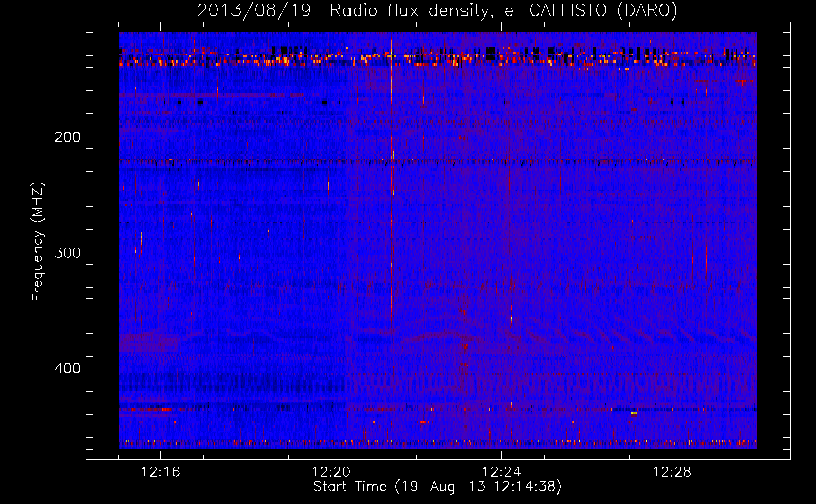Click the 300 frequency tick label

tap(68, 253)
